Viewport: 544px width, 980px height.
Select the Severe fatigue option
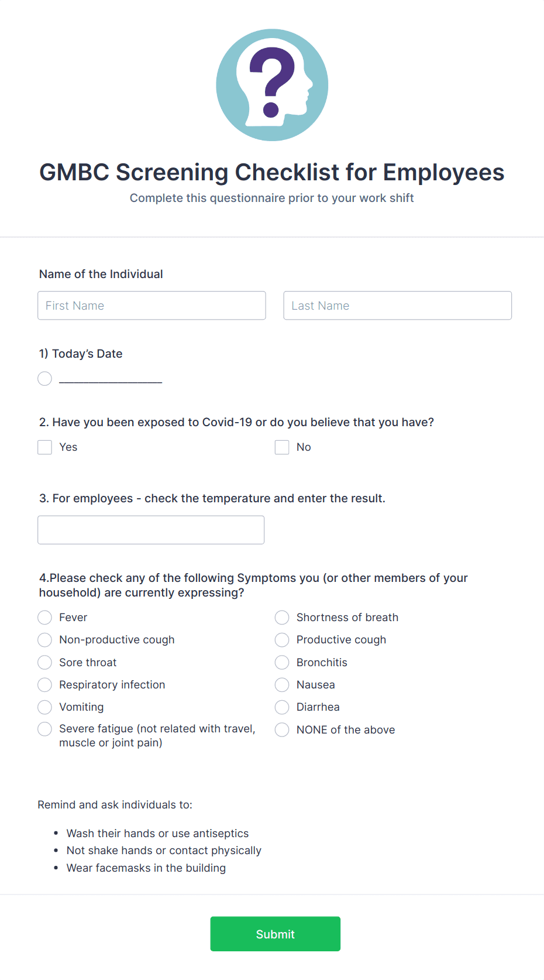coord(44,729)
